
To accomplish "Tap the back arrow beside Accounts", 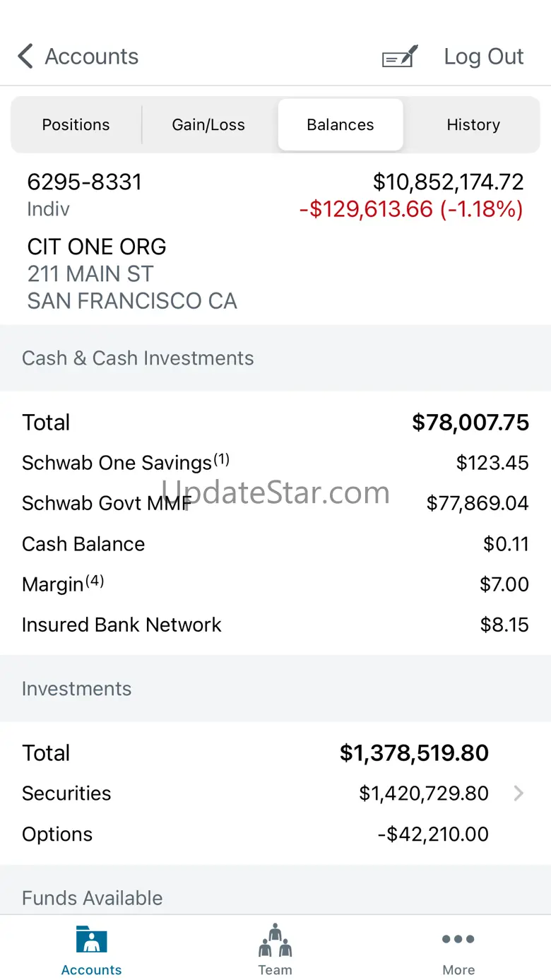I will pyautogui.click(x=25, y=57).
